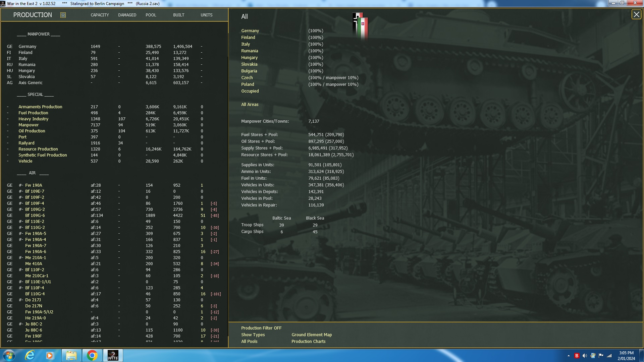Open the All Pools selector
644x362 pixels.
pyautogui.click(x=249, y=341)
